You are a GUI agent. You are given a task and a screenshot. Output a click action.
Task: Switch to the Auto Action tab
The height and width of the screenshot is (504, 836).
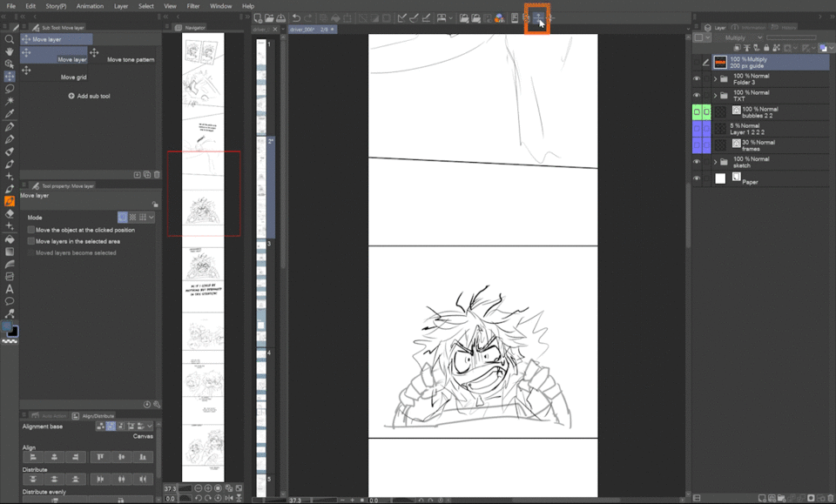coord(49,416)
